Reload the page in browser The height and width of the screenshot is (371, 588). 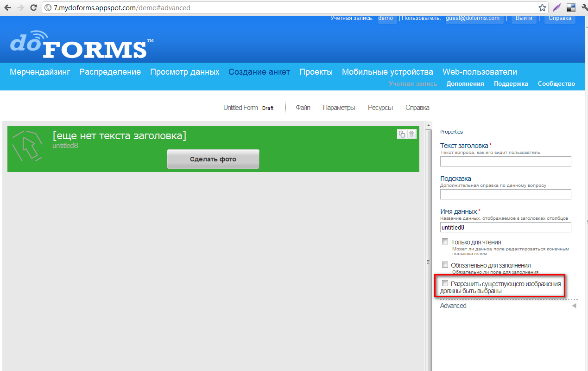pyautogui.click(x=33, y=7)
